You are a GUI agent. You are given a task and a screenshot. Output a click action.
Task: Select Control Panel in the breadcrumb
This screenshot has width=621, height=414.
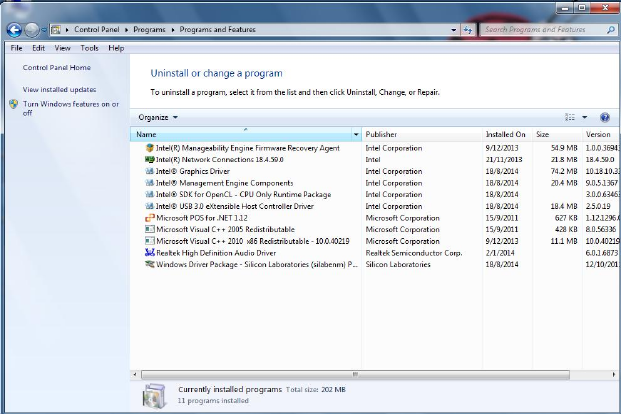pos(97,30)
